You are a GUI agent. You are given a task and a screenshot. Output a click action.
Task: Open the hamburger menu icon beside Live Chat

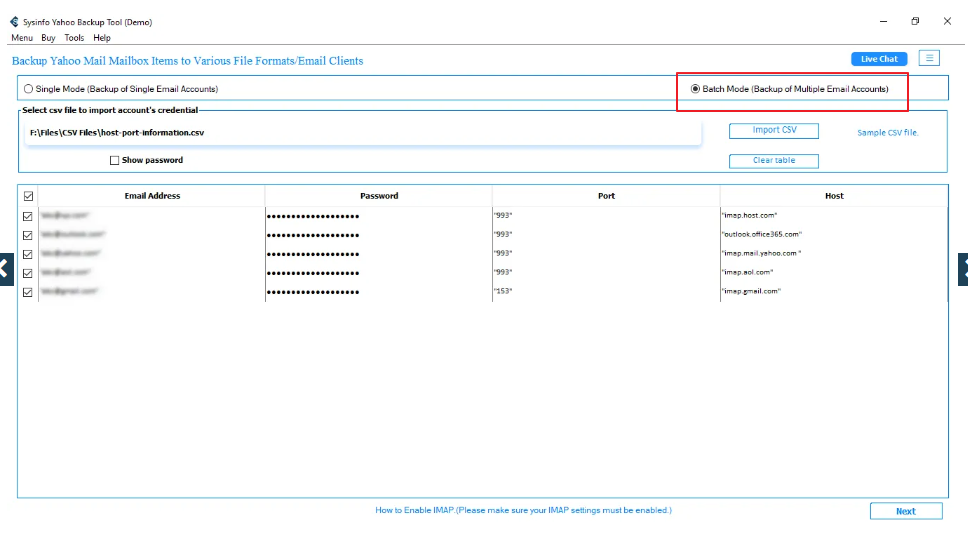pyautogui.click(x=929, y=58)
